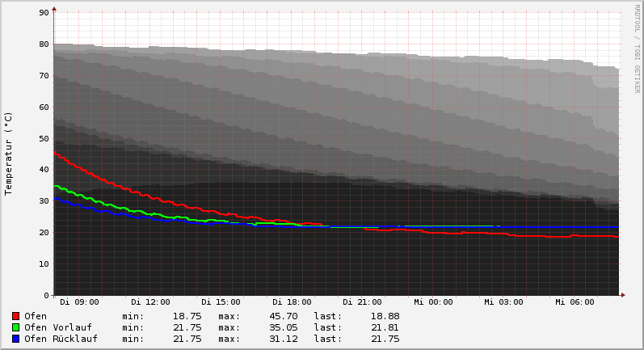Click the 50 value on the Y axis

[x=44, y=138]
